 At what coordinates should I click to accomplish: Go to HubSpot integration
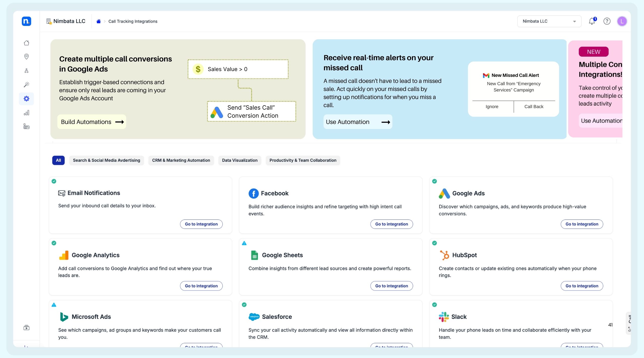[x=582, y=286]
